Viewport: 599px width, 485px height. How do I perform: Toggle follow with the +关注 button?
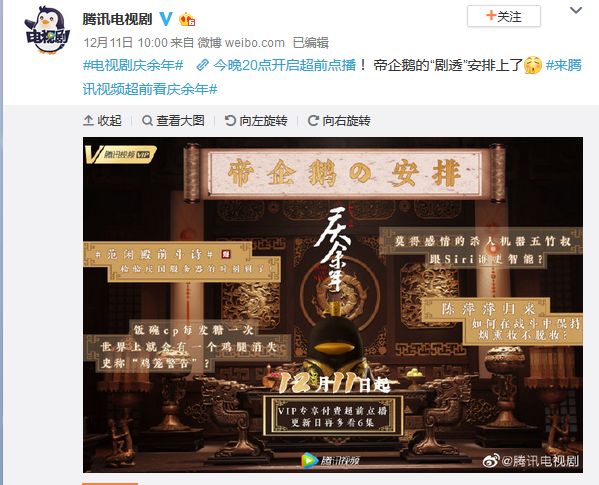click(504, 17)
